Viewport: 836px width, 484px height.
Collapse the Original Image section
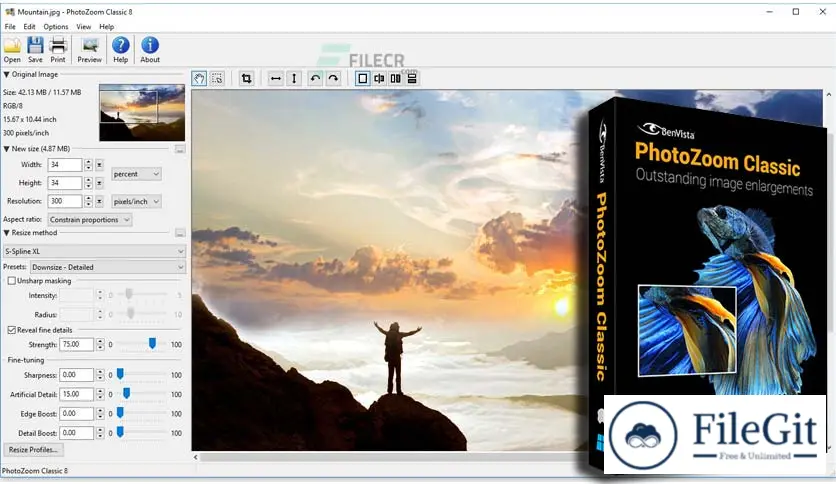pos(6,75)
